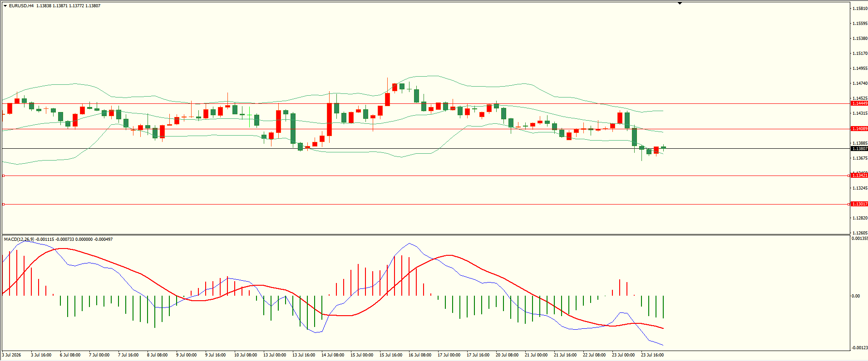Click the last green candlestick on chart
The width and height of the screenshot is (868, 361).
tap(664, 147)
